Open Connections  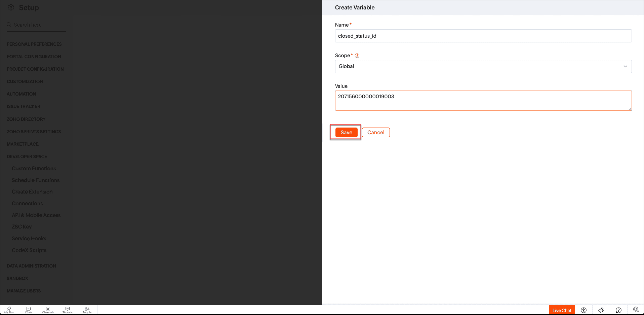point(27,203)
